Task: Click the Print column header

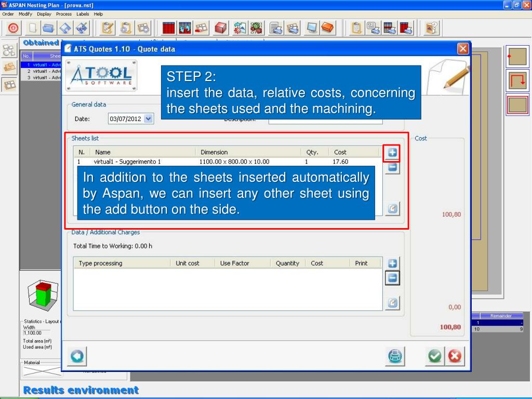Action: [365, 263]
